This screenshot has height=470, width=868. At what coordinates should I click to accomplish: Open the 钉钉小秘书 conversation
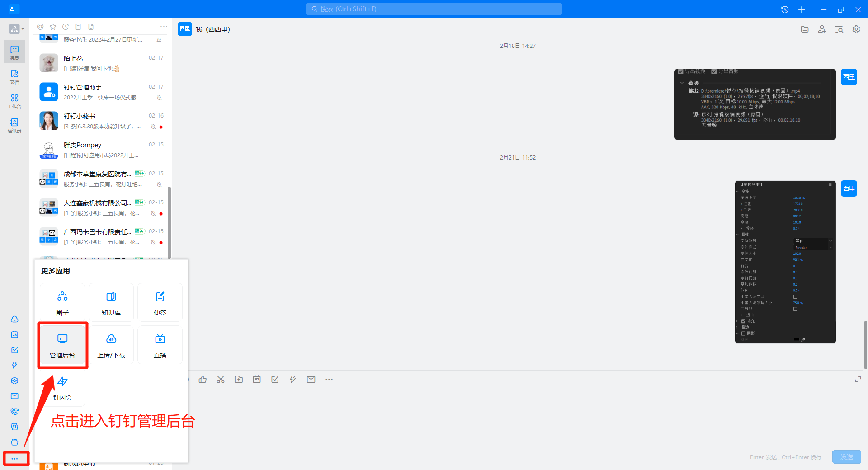pyautogui.click(x=101, y=121)
